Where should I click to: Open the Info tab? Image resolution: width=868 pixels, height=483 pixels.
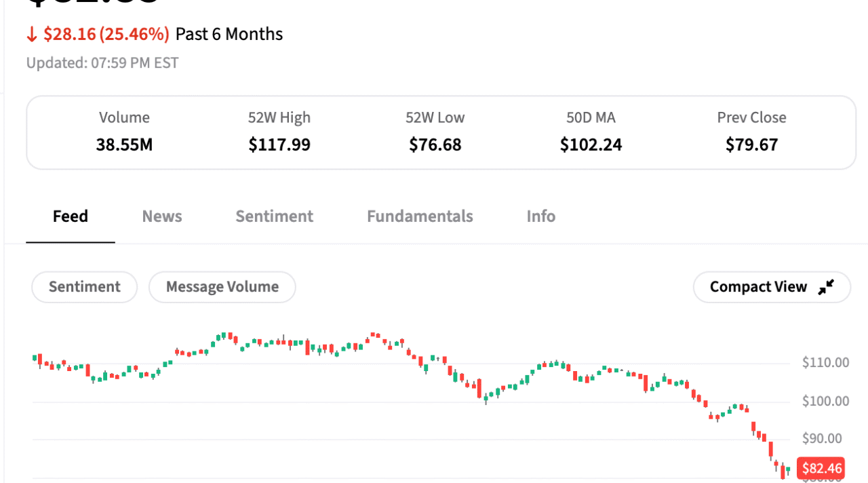click(540, 216)
